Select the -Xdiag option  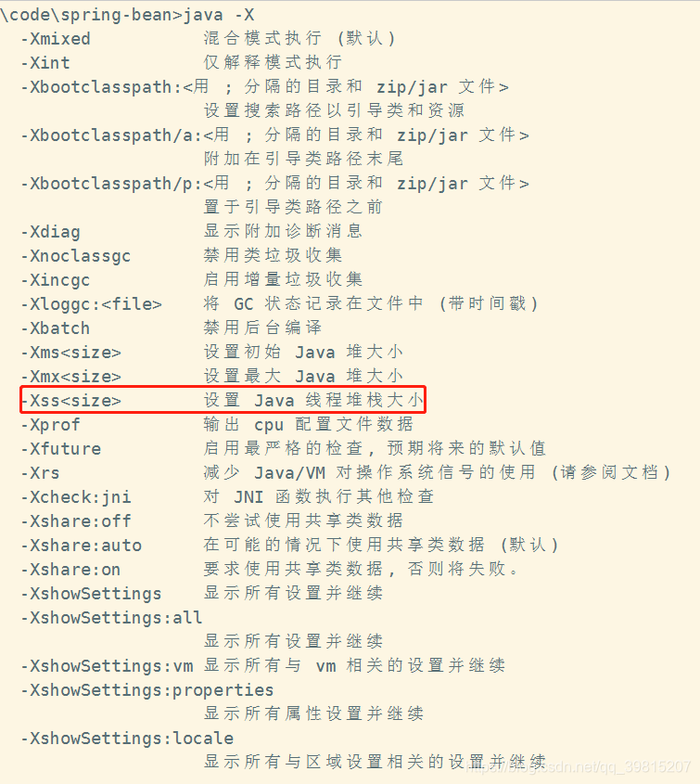pos(50,232)
